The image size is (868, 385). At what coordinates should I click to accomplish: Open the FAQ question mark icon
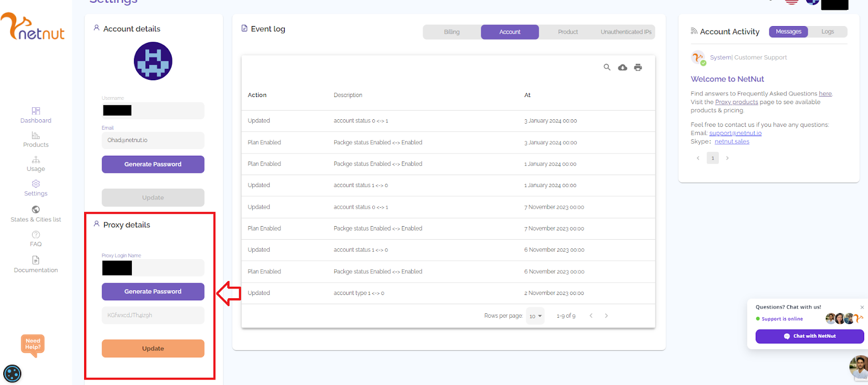(36, 235)
